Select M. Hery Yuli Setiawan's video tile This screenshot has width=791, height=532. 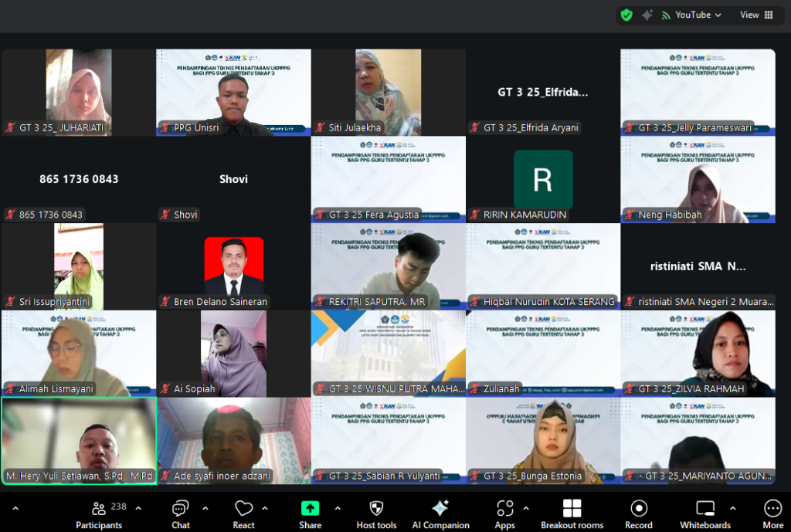tap(79, 441)
